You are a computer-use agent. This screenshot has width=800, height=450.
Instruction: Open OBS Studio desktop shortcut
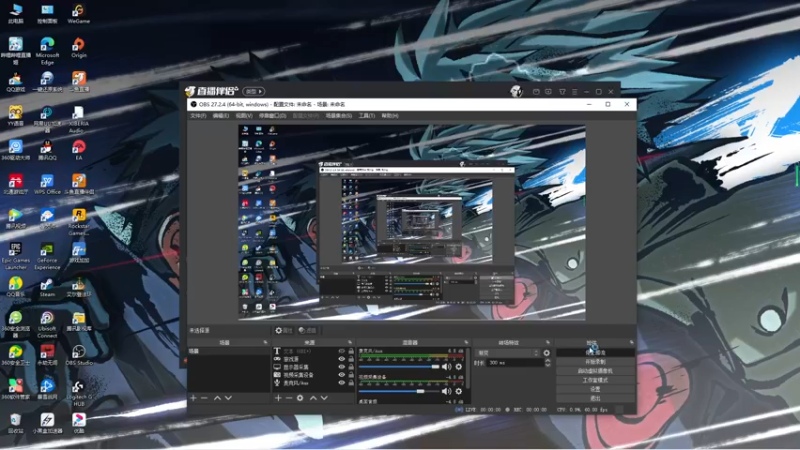coord(79,356)
